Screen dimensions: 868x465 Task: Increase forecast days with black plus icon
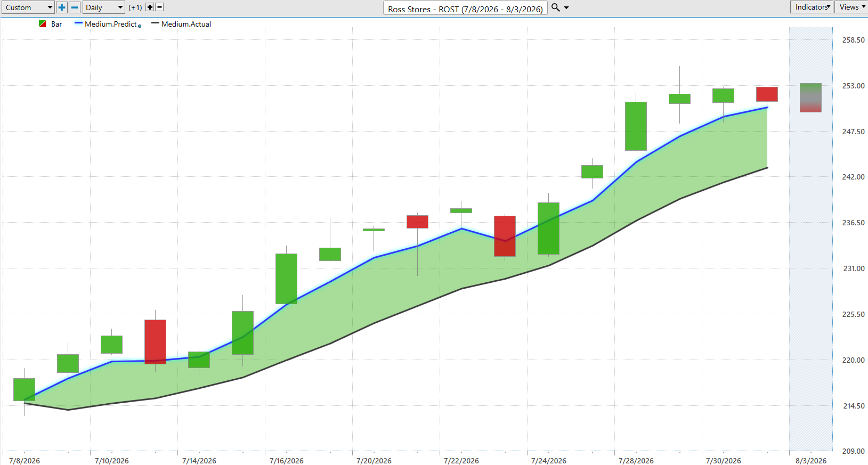150,7
